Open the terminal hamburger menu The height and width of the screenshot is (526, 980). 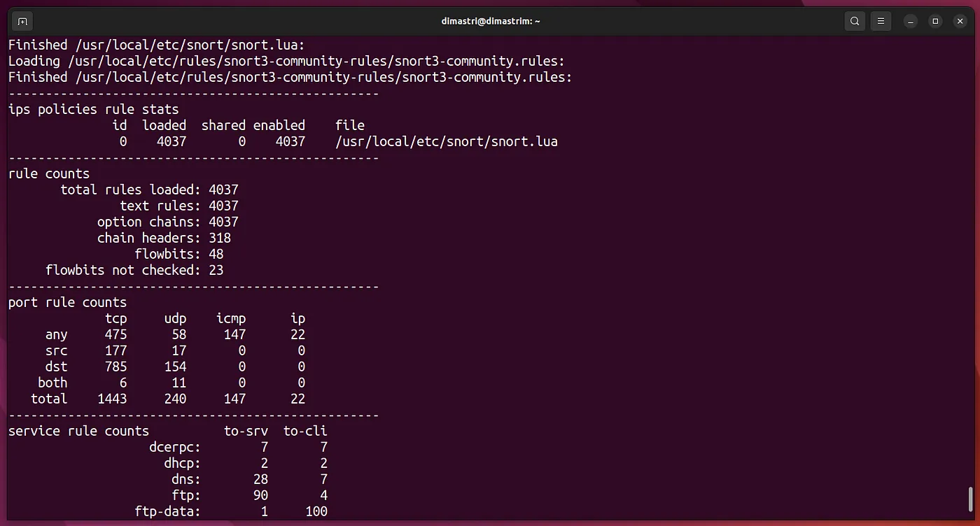(881, 21)
